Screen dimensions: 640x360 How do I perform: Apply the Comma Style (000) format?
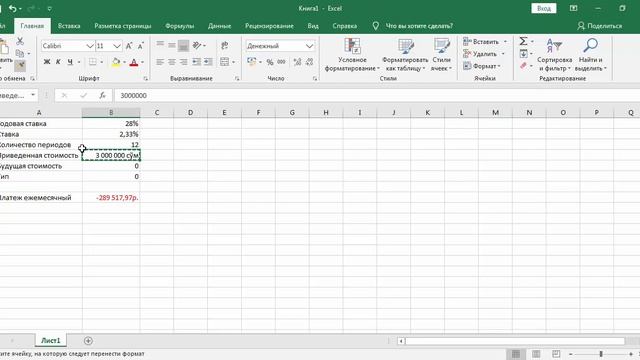tap(281, 62)
